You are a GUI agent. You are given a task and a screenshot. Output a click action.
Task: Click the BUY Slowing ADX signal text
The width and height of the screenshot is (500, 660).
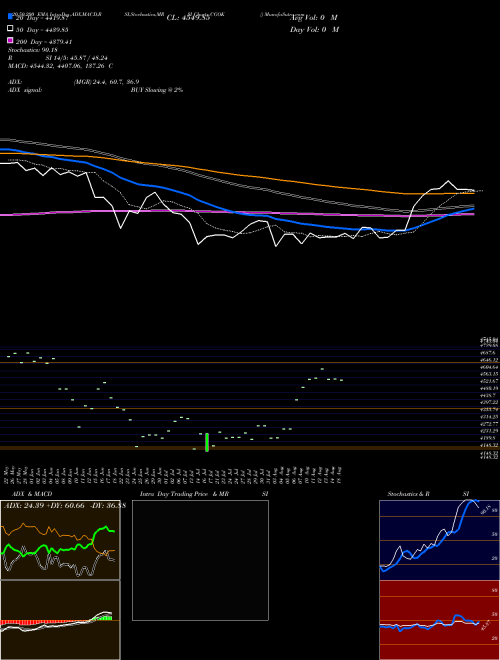[x=157, y=90]
